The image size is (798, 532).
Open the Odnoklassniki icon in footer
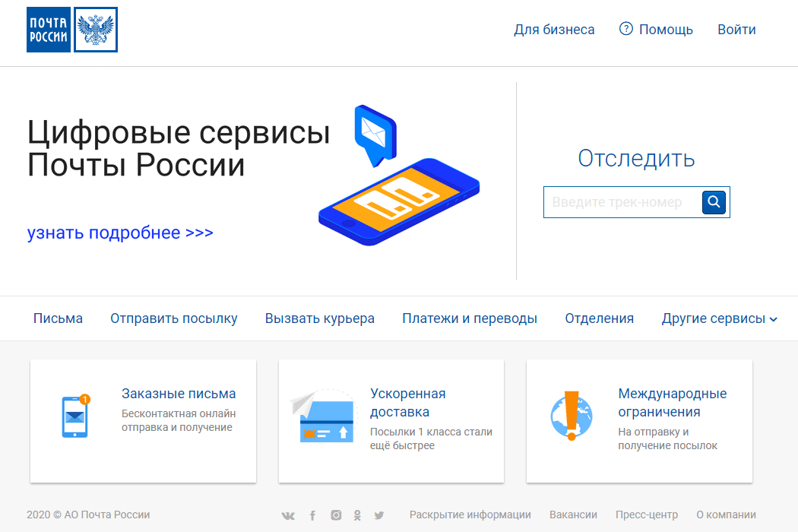coord(357,515)
